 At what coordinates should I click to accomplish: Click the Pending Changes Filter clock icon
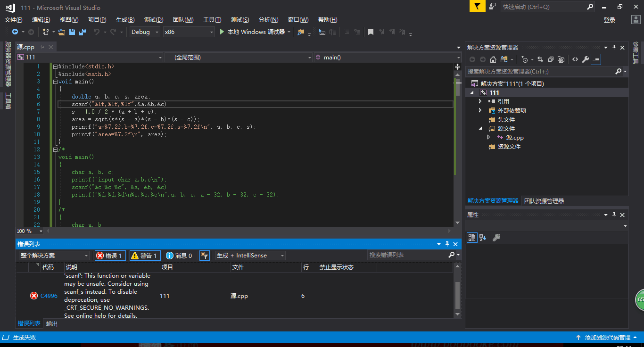525,59
